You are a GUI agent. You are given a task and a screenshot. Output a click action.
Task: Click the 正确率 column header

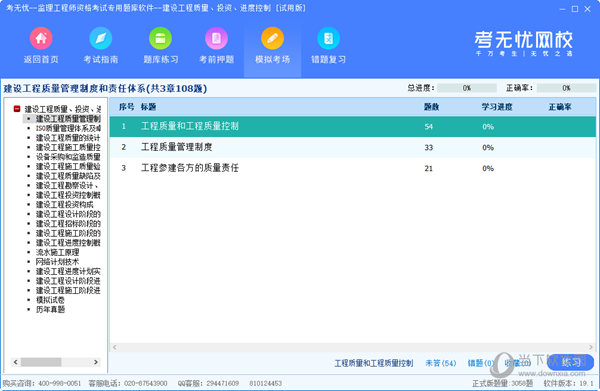pyautogui.click(x=560, y=107)
